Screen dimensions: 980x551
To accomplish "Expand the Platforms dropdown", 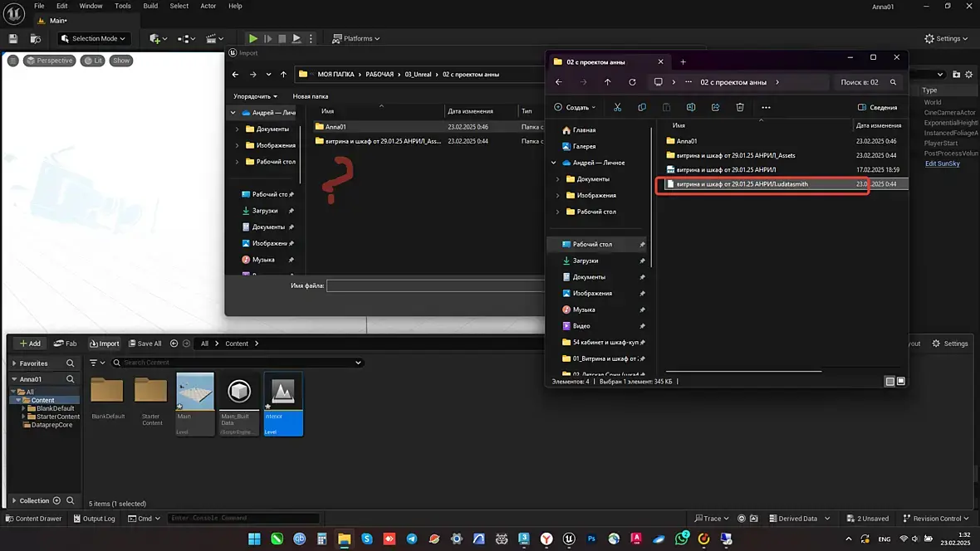I will [x=355, y=38].
